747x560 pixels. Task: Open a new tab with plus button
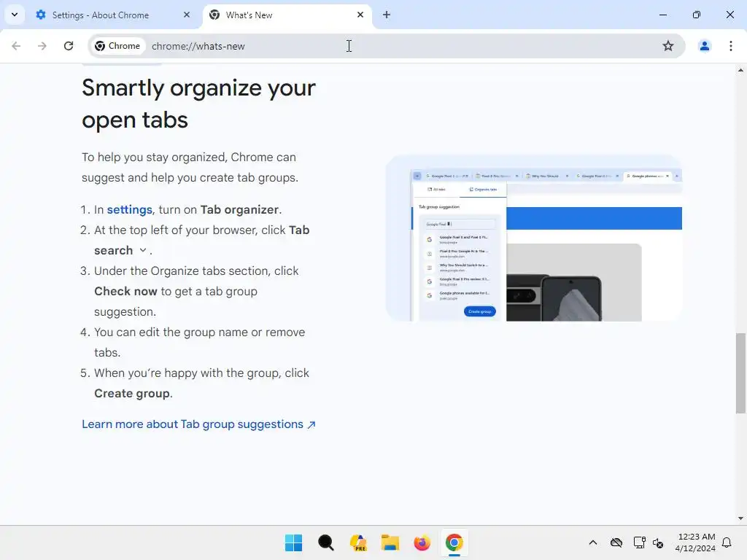387,15
